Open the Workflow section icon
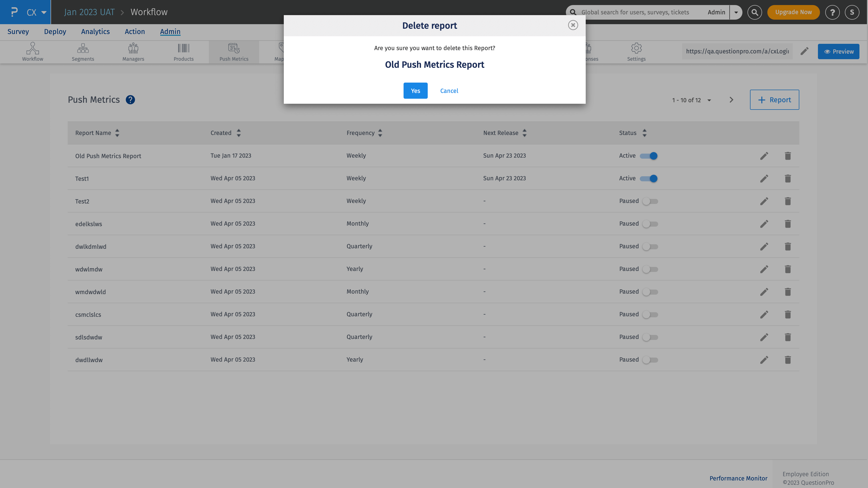Image resolution: width=868 pixels, height=488 pixels. coord(32,51)
